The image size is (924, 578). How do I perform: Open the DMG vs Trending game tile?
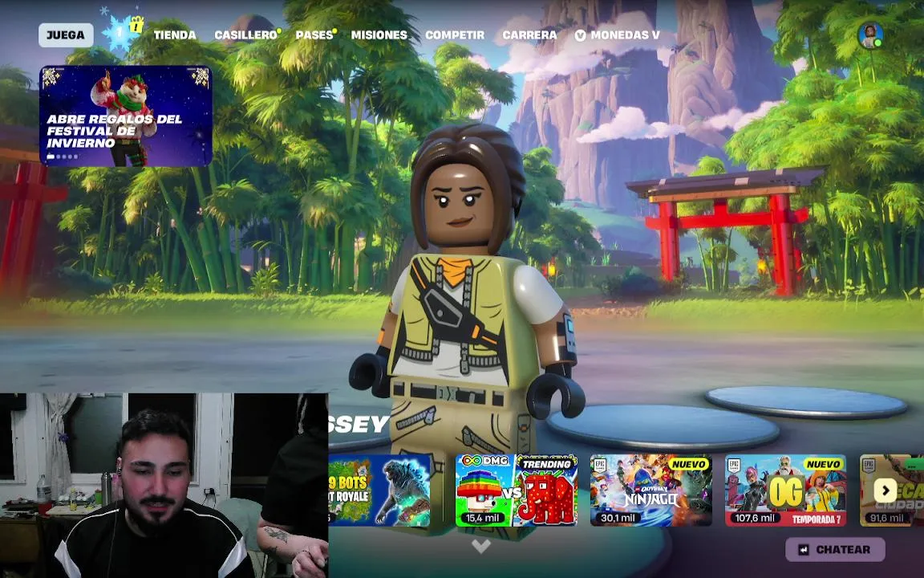coord(517,490)
